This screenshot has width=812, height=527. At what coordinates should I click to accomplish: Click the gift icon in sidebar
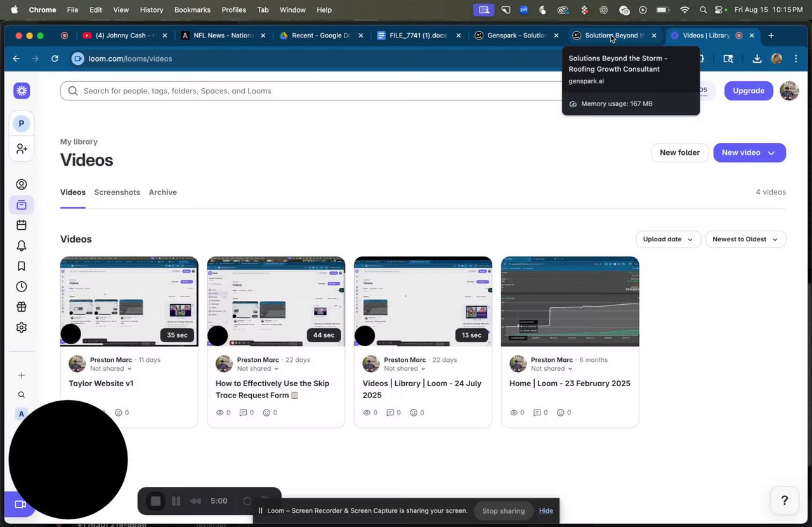click(x=22, y=307)
